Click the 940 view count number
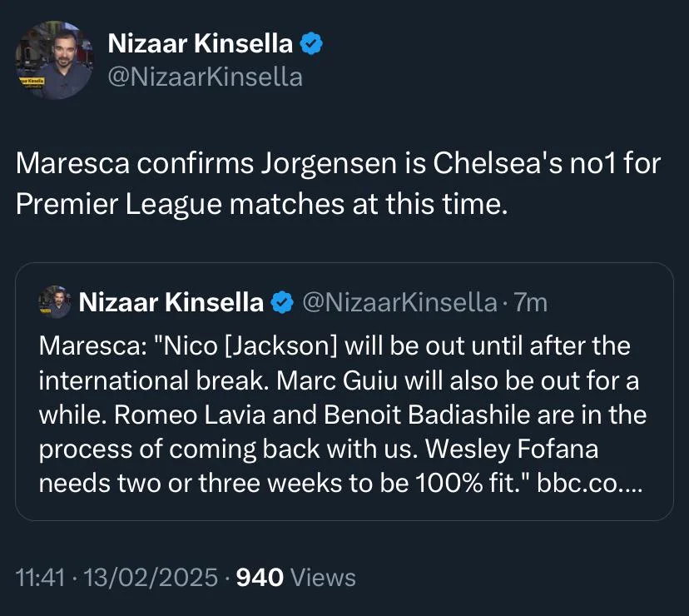 click(260, 577)
